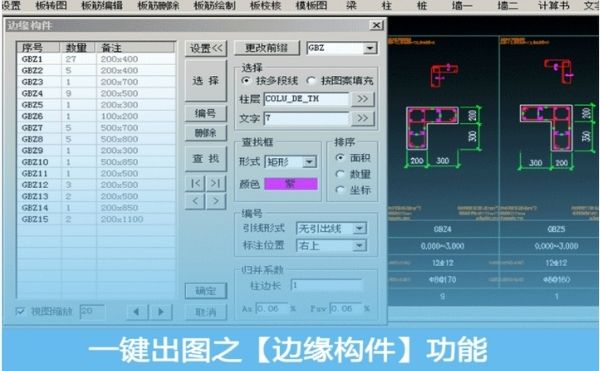600x371 pixels.
Task: Select GBZ10 row in list
Action: pyautogui.click(x=96, y=162)
